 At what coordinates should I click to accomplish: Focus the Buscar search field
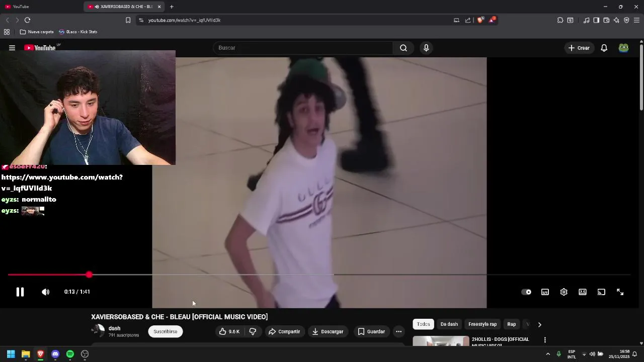[x=303, y=48]
